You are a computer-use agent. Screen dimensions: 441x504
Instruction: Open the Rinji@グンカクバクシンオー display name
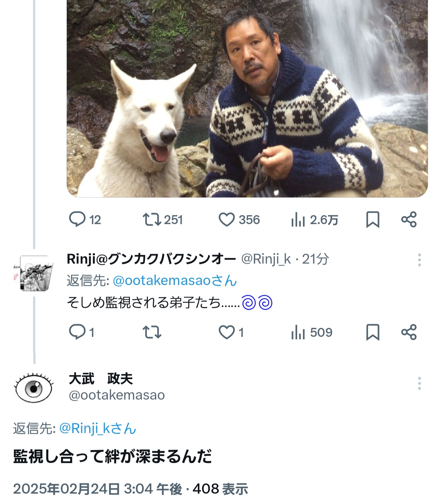(x=151, y=259)
